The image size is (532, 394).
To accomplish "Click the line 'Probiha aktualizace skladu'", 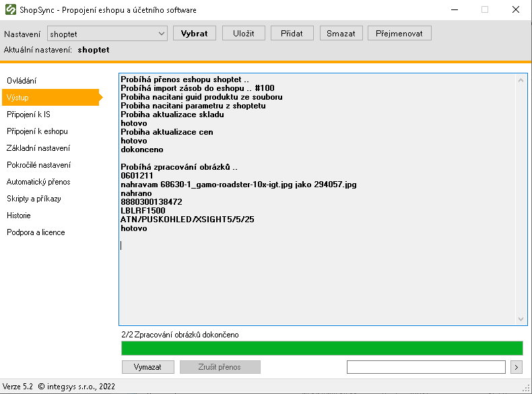I will [x=172, y=114].
